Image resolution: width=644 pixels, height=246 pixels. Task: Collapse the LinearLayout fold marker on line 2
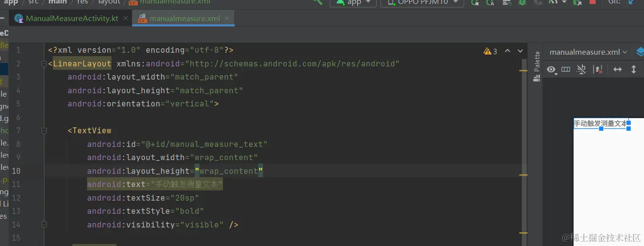(44, 63)
